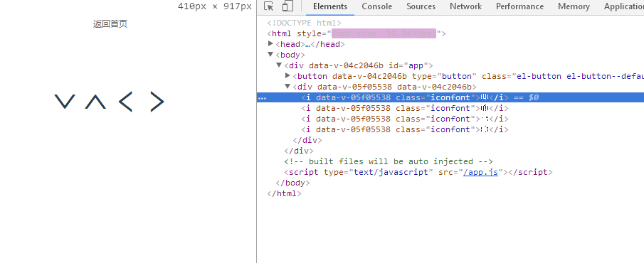Expand the head element node

pos(270,43)
